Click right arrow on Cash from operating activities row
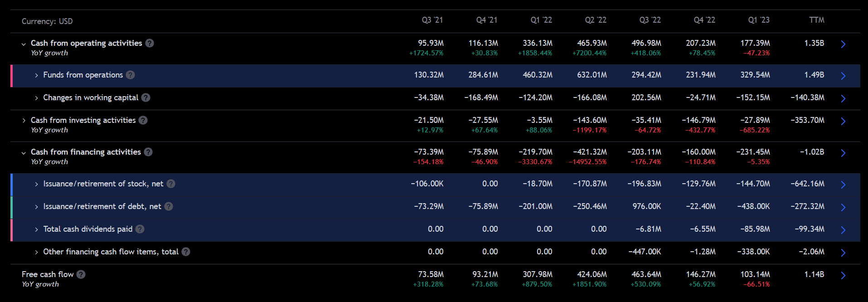Image resolution: width=868 pixels, height=302 pixels. click(x=843, y=44)
